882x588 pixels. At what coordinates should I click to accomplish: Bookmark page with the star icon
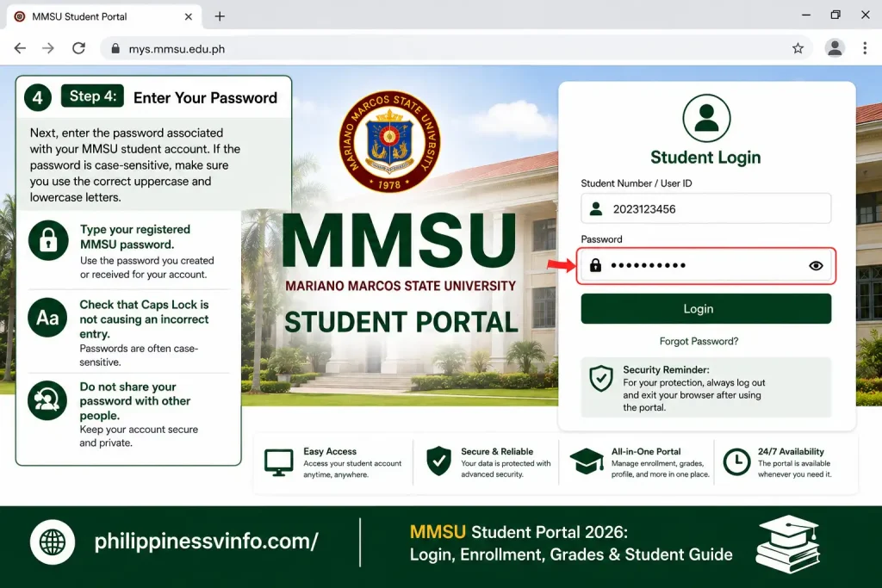(798, 48)
